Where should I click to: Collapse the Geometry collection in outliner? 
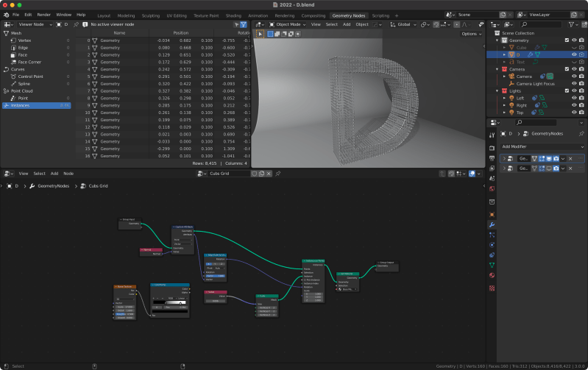pyautogui.click(x=497, y=40)
